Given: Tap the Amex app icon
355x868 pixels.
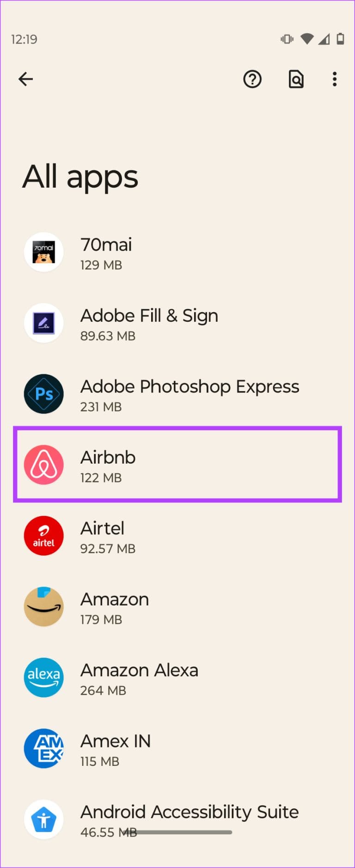Looking at the screenshot, I should tap(44, 748).
